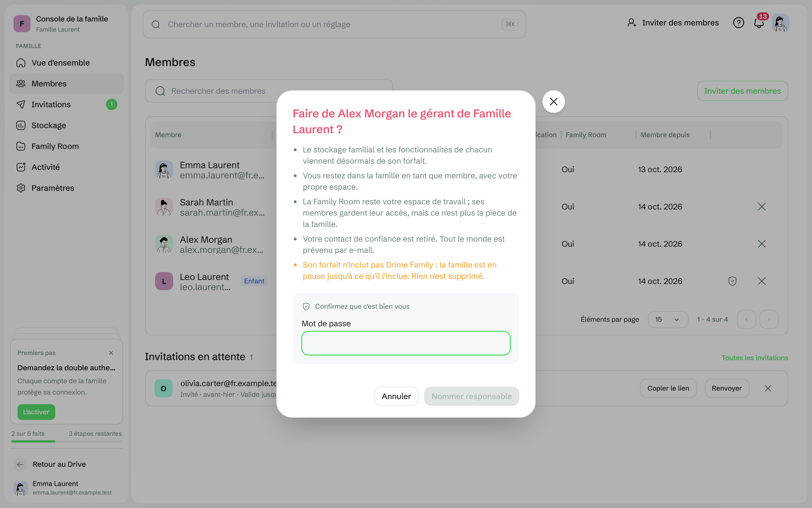Go to next members page
This screenshot has width=812, height=508.
(x=769, y=319)
